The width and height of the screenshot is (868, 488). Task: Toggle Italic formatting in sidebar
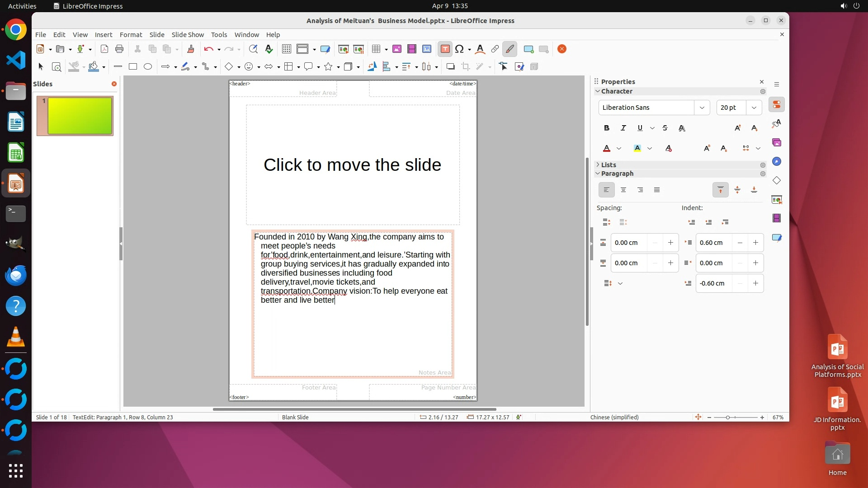(623, 128)
